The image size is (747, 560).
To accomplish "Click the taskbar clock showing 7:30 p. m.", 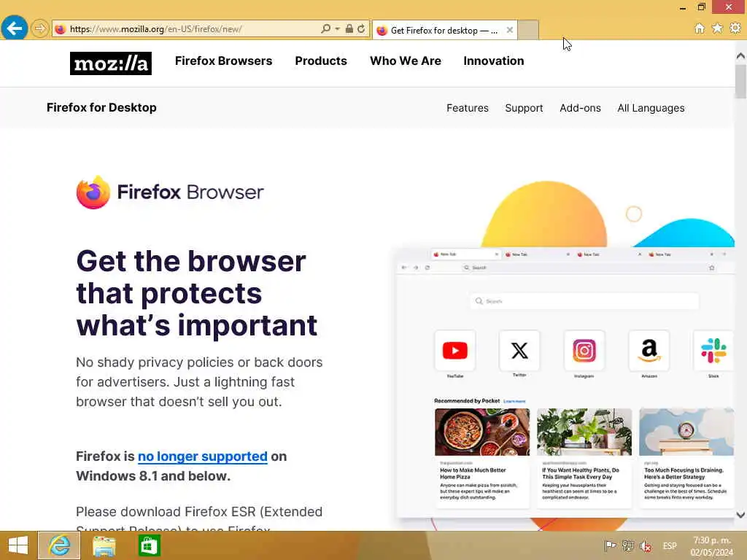I will (x=712, y=546).
